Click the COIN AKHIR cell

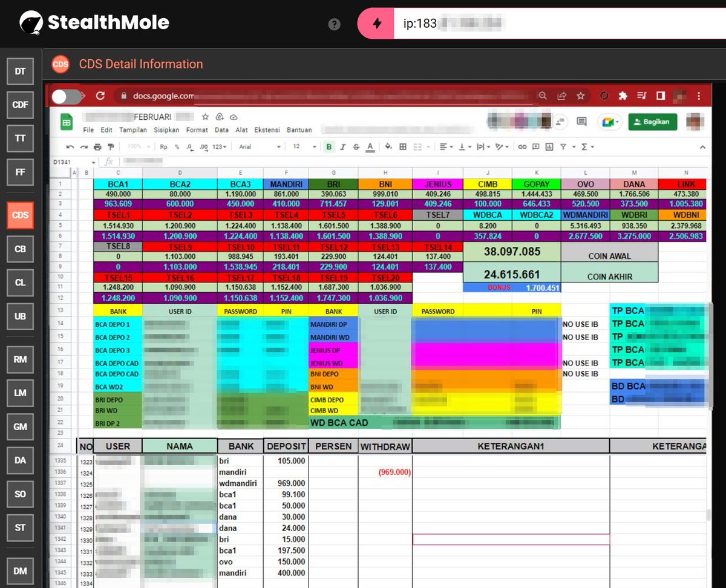pos(609,276)
